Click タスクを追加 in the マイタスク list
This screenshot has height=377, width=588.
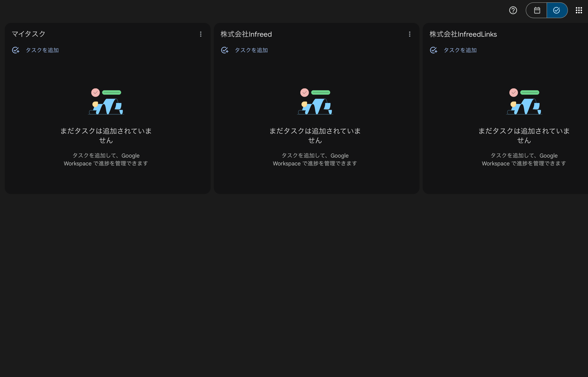[42, 50]
